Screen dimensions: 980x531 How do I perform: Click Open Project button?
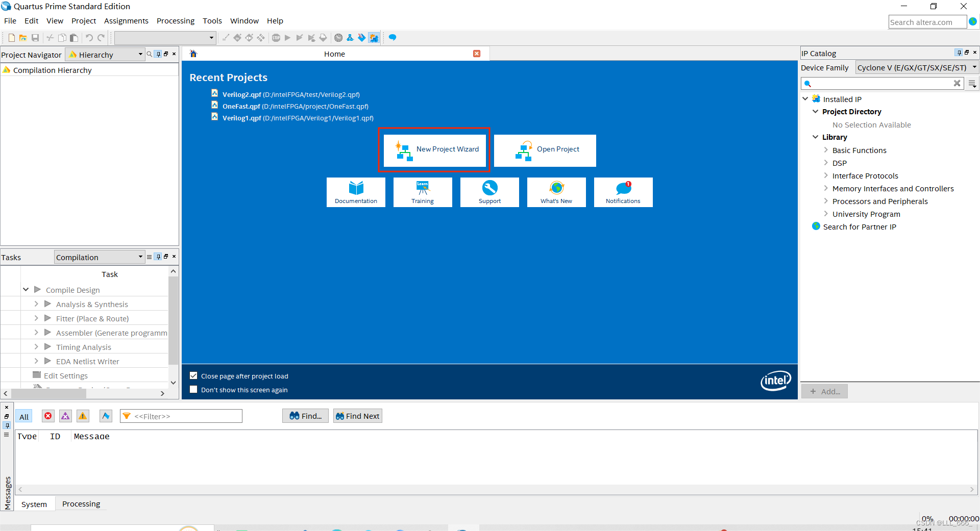545,150
